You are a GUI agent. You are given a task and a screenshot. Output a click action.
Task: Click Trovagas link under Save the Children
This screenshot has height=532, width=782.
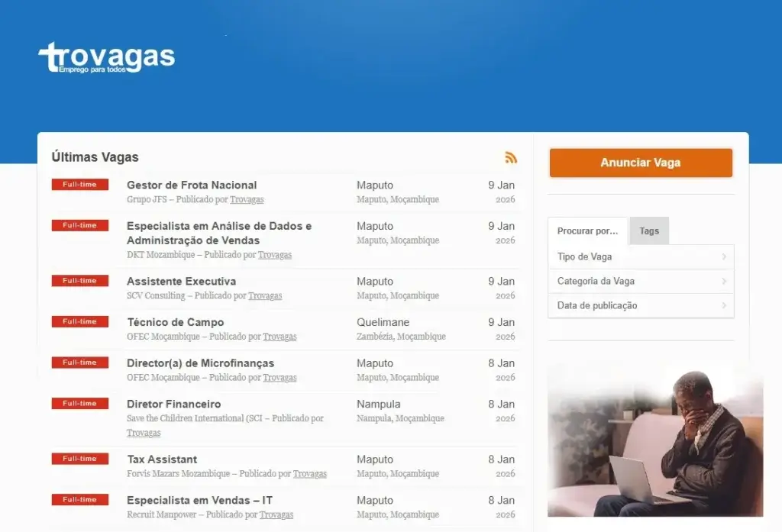144,433
